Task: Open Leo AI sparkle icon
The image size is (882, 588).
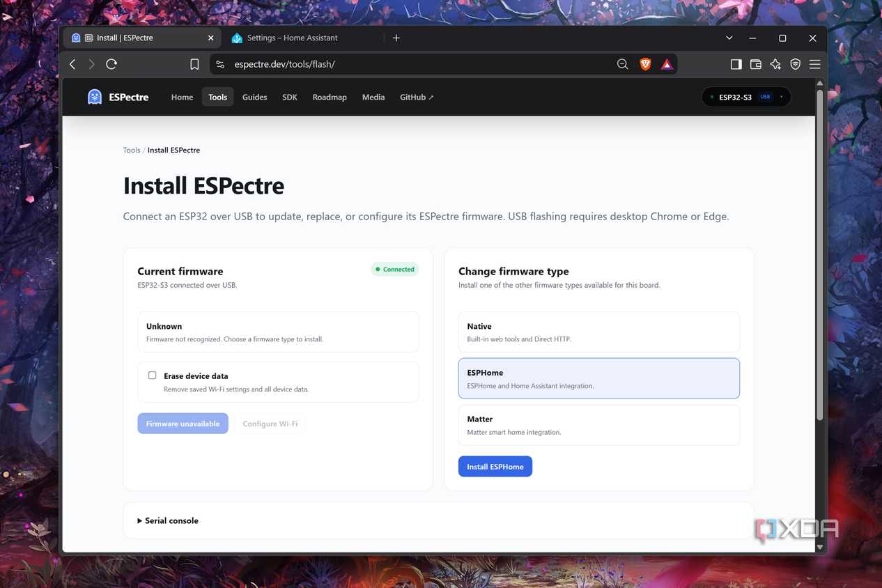Action: 775,64
